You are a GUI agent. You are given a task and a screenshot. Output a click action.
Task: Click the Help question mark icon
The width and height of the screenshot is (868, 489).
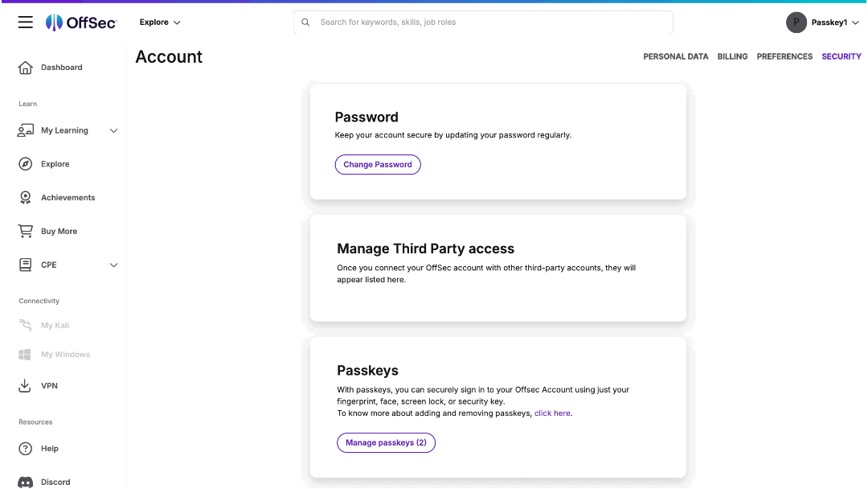click(26, 449)
